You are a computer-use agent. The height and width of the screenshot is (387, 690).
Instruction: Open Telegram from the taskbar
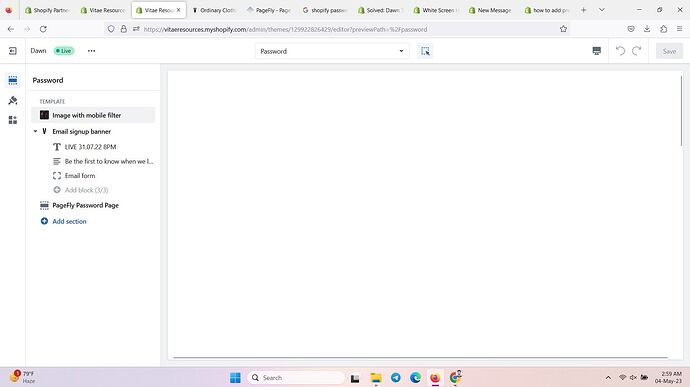pyautogui.click(x=396, y=377)
